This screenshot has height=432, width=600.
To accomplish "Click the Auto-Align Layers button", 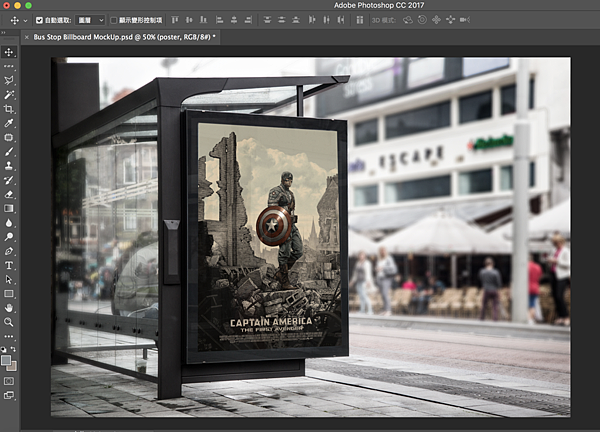I will (360, 20).
